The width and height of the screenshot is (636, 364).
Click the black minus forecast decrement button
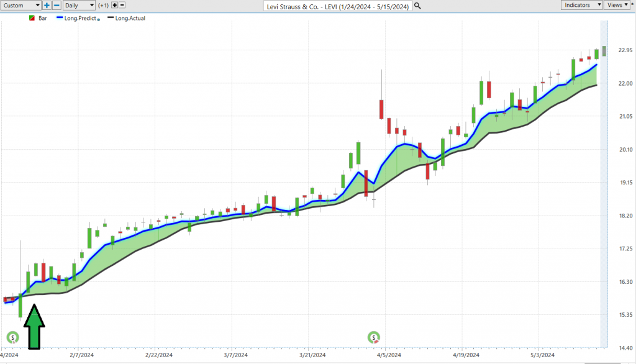pos(122,5)
